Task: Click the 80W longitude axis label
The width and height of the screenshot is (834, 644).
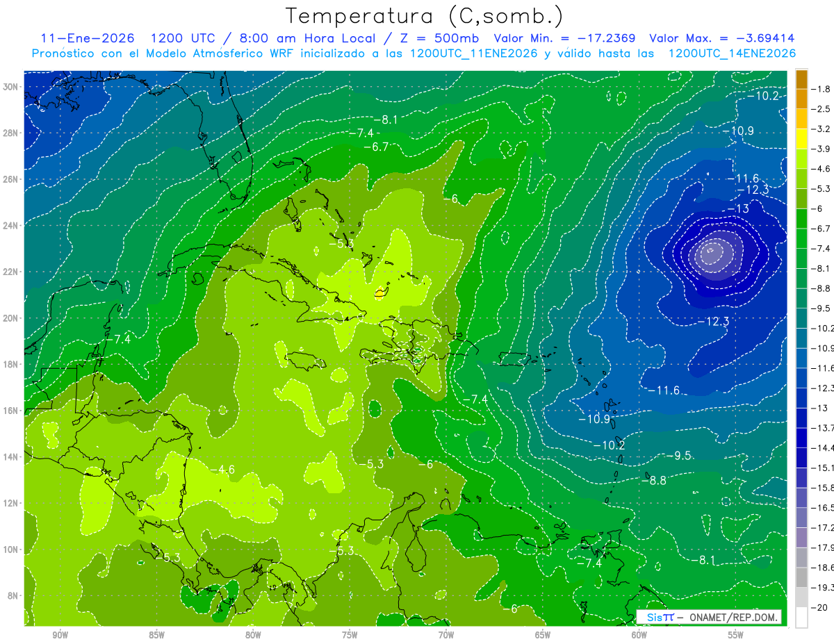Action: pos(253,635)
